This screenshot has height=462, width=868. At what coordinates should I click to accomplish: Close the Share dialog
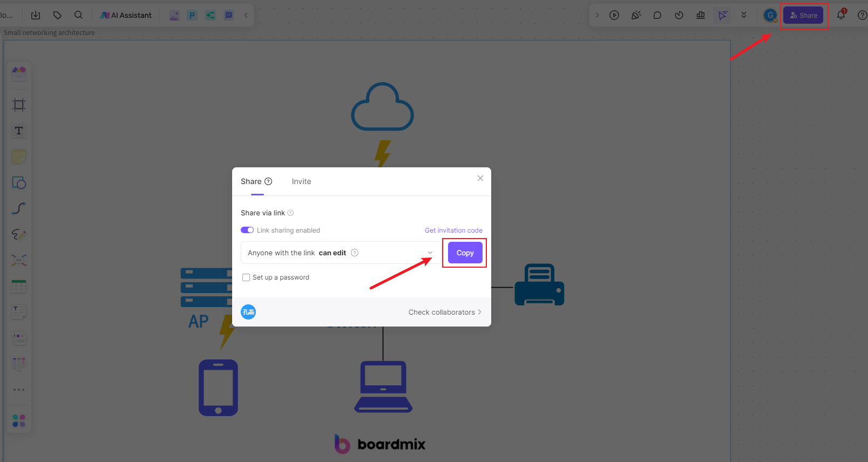coord(480,178)
